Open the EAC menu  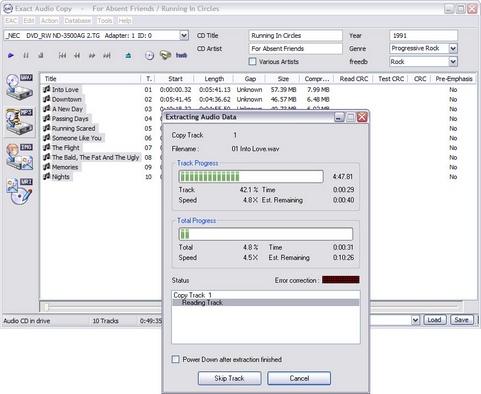point(11,21)
